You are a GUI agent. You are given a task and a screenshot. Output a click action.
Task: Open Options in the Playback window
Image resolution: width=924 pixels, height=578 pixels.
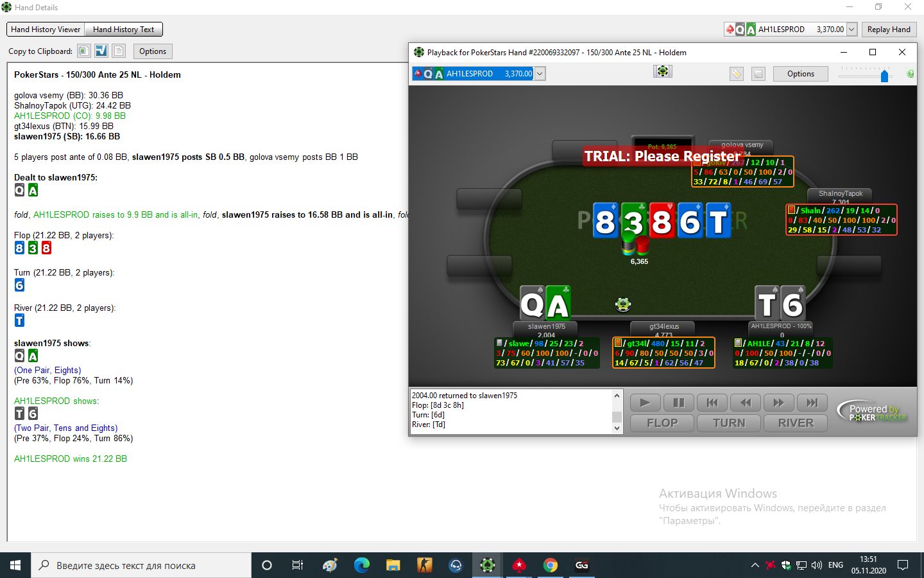pos(801,74)
